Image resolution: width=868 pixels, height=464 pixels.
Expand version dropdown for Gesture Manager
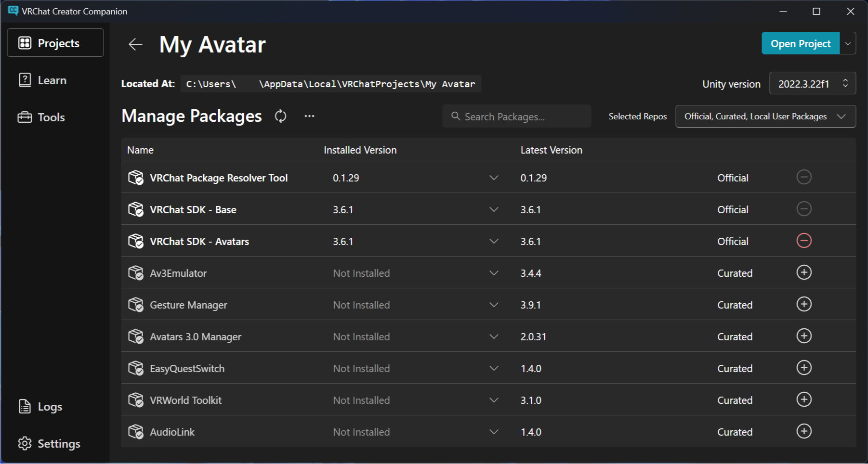click(494, 305)
